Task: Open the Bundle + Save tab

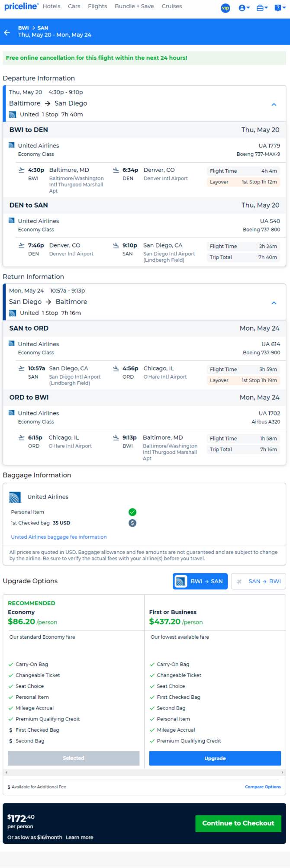Action: tap(134, 6)
